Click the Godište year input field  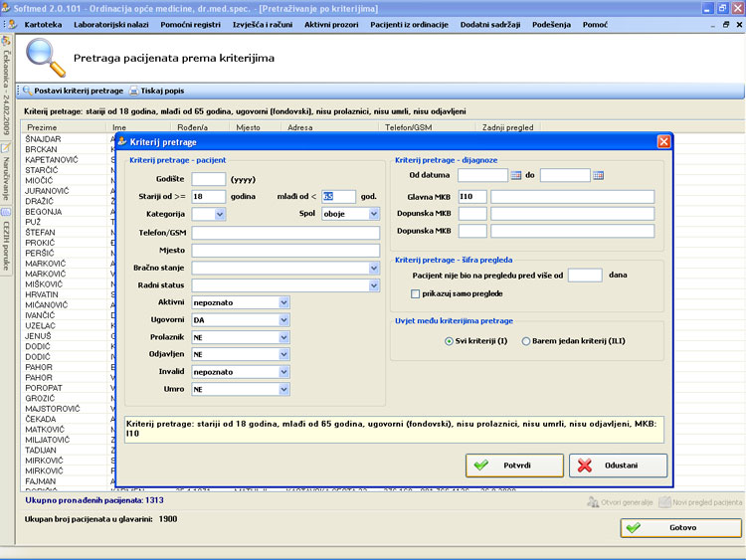[x=208, y=179]
